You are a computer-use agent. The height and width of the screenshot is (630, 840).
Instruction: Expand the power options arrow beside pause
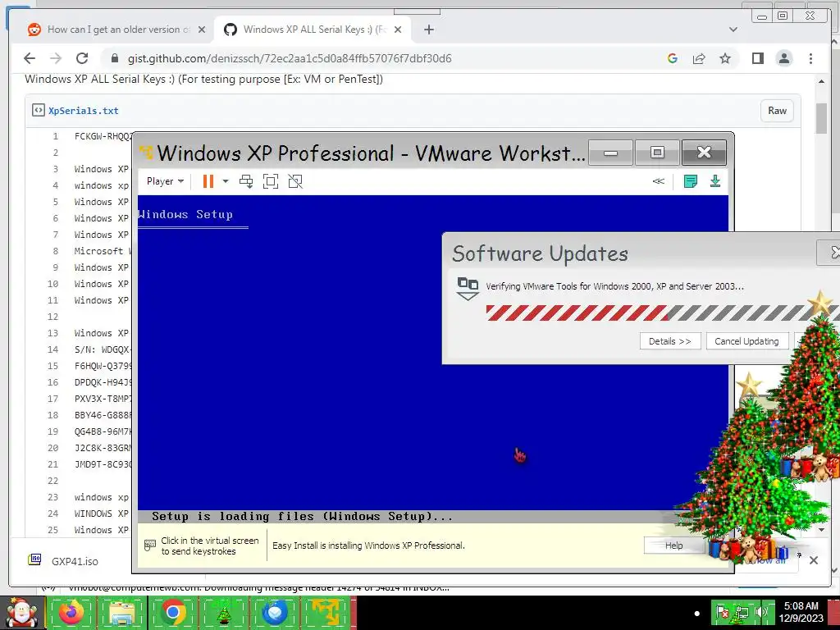(x=226, y=181)
